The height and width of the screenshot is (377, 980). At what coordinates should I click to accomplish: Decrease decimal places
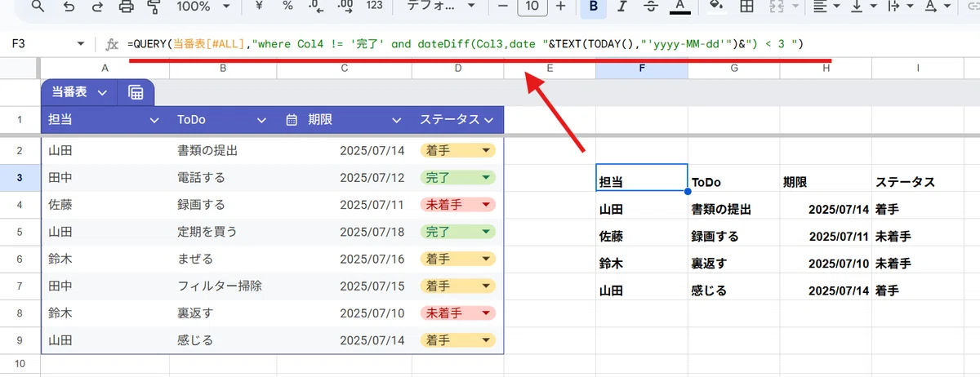316,7
